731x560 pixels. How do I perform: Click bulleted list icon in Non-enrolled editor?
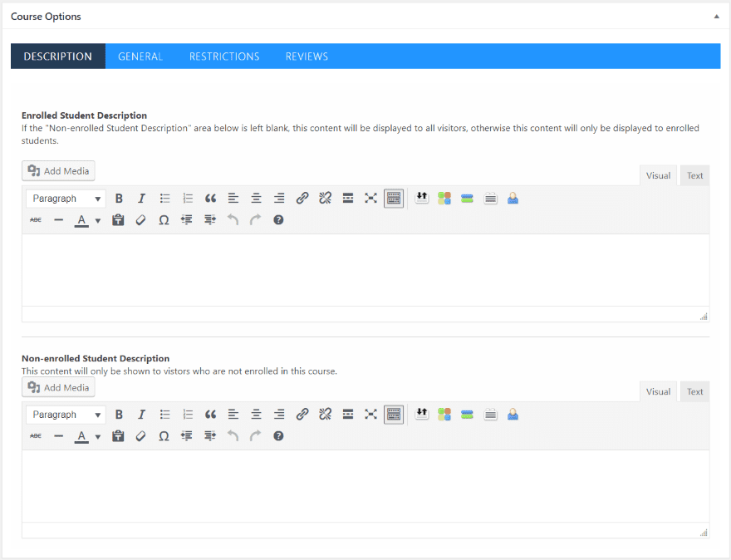click(x=164, y=415)
